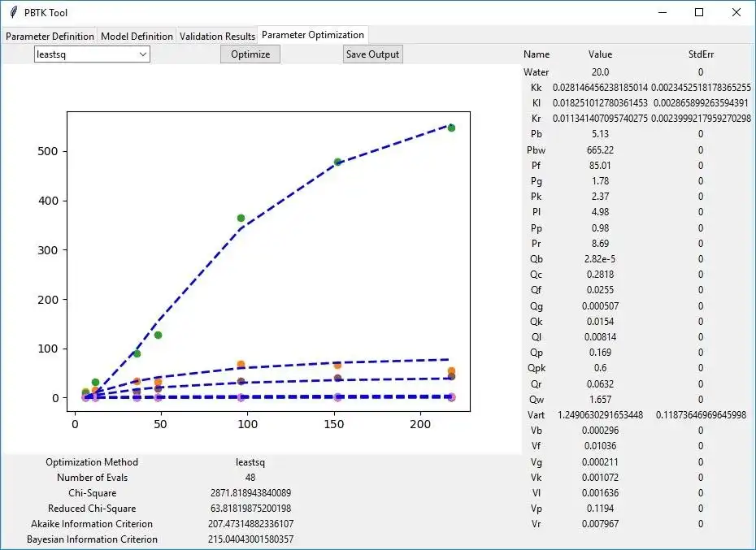Click the Vf value 0.01036

(600, 446)
